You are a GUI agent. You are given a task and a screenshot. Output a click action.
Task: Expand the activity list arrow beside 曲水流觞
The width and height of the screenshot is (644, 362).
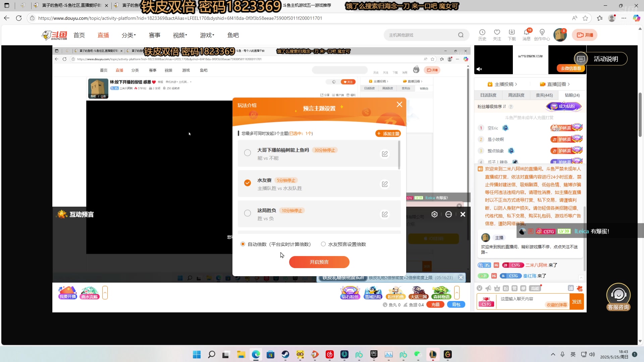tap(105, 293)
